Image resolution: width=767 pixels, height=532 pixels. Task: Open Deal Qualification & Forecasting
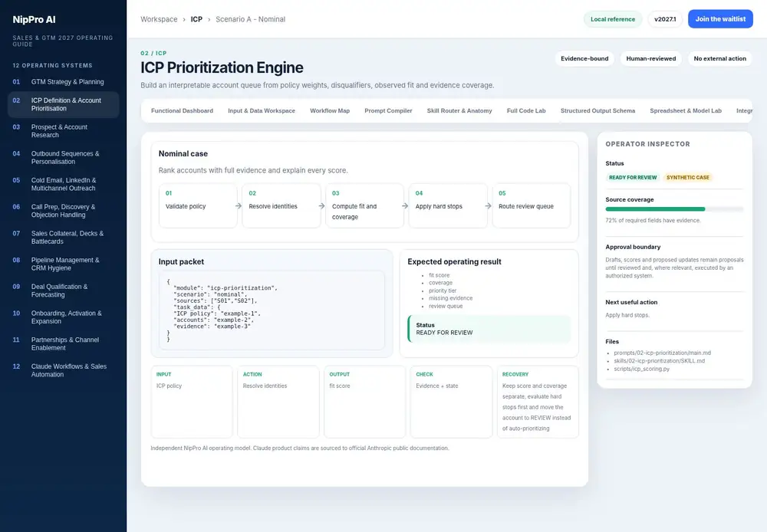pos(64,291)
